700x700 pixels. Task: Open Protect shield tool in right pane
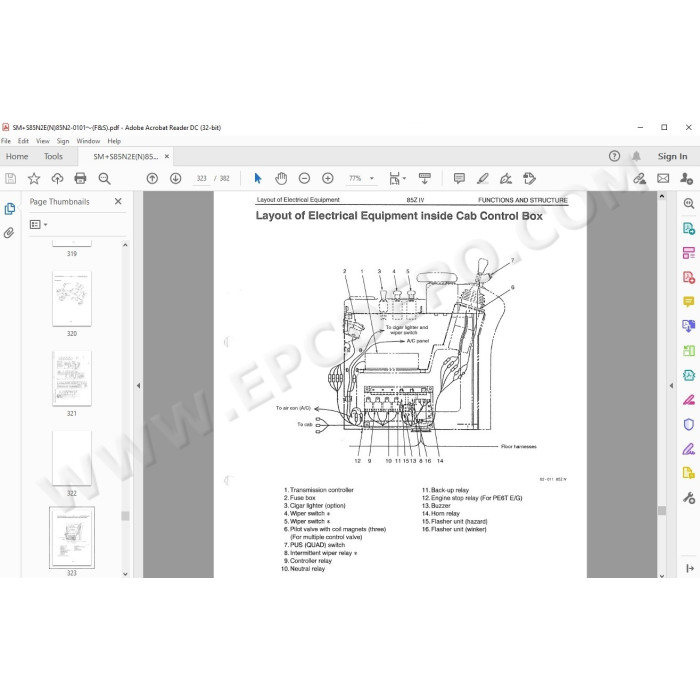[x=688, y=424]
